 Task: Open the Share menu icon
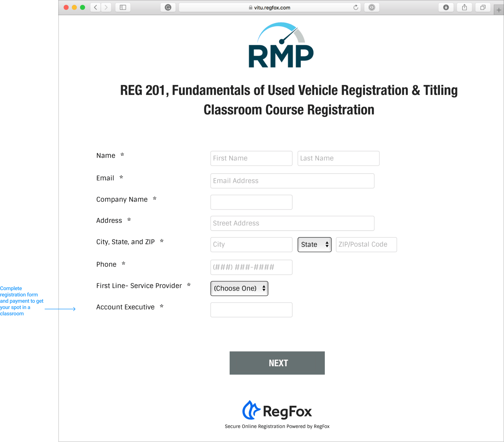coord(464,7)
